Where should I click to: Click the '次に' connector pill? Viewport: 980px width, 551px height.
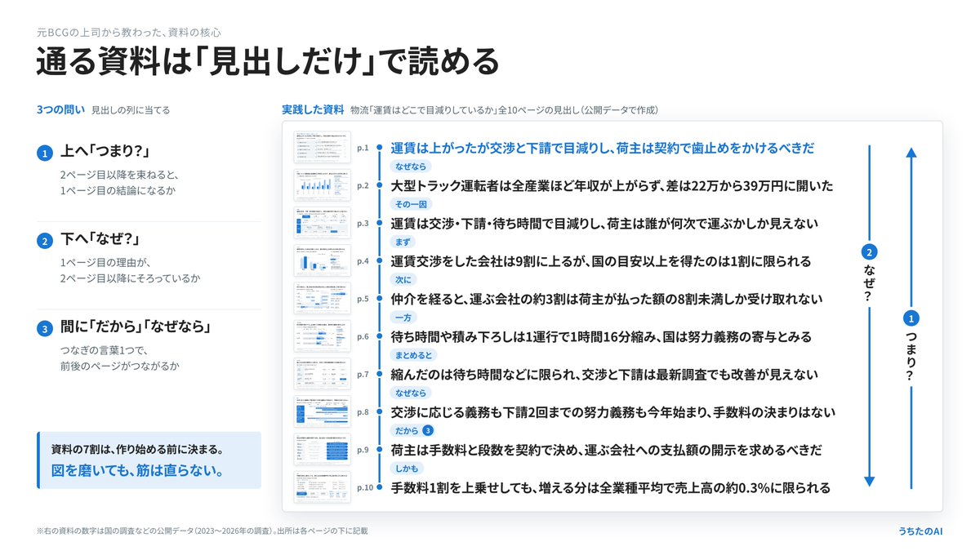coord(403,279)
